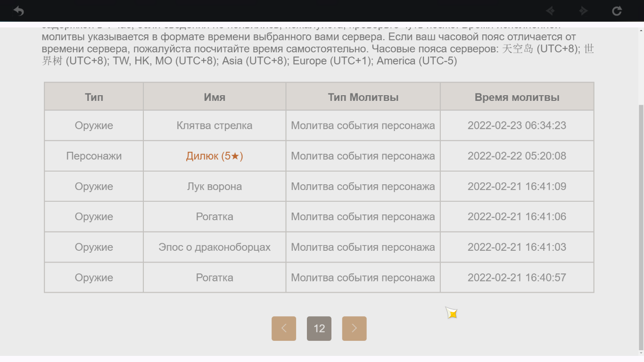Click the refresh icon in top bar
The image size is (644, 362).
tap(617, 11)
